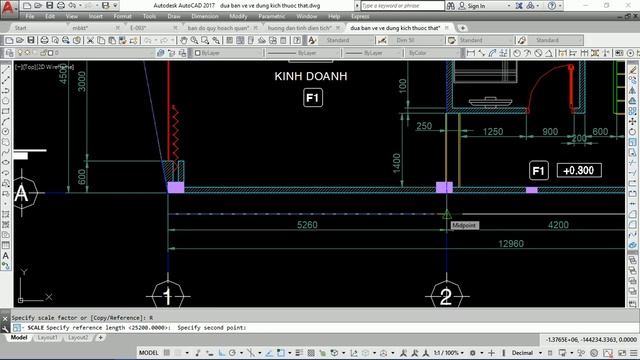Toggle Transparency display in status bar
Image resolution: width=640 pixels, height=360 pixels.
click(x=311, y=353)
